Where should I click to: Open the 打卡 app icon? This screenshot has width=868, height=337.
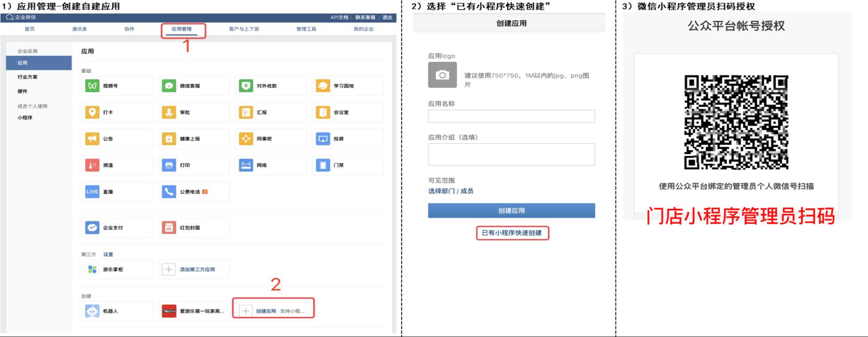92,112
